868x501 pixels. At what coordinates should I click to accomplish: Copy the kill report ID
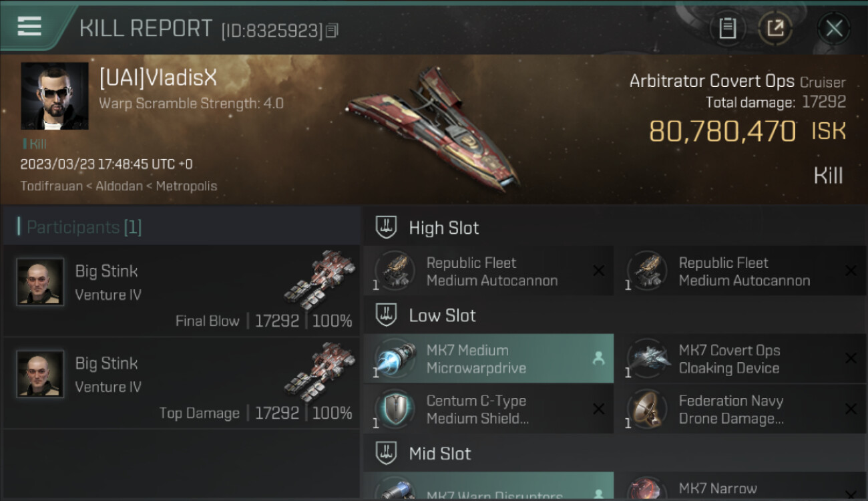tap(333, 30)
